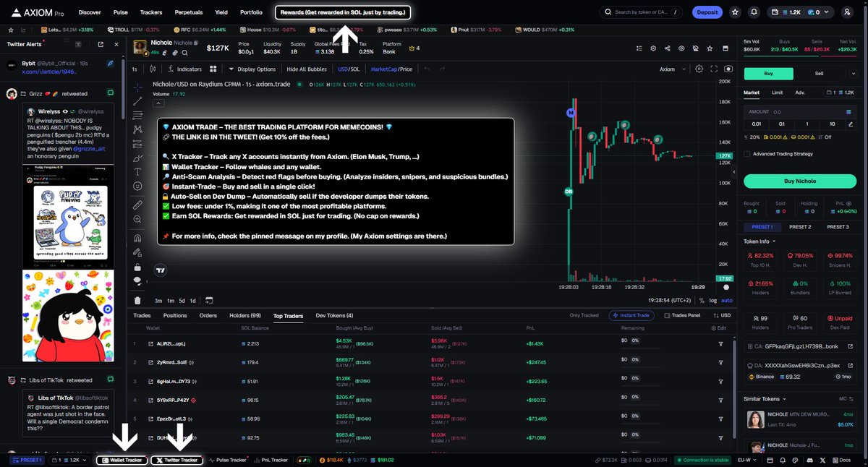Image resolution: width=868 pixels, height=467 pixels.
Task: Open the Discover menu
Action: (x=90, y=12)
